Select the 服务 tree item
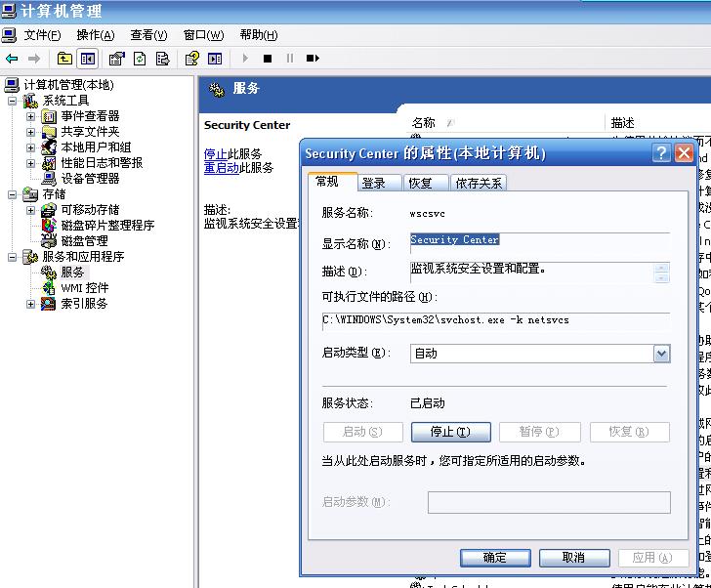This screenshot has height=588, width=711. [72, 273]
